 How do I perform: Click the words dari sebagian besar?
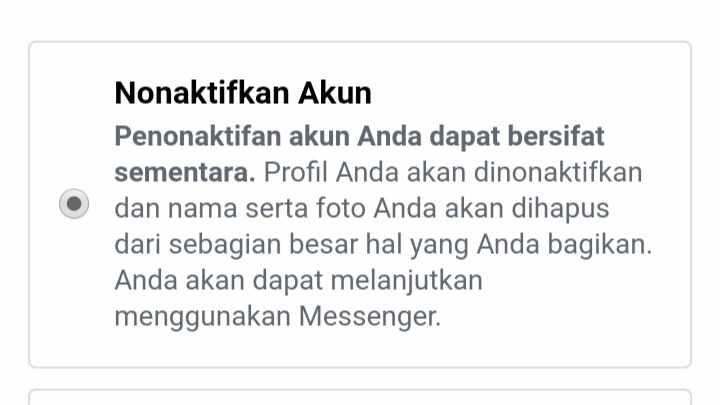236,244
